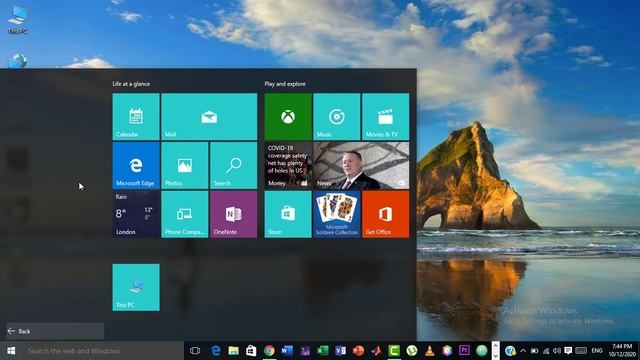Open the touch keyboard icon
This screenshot has height=360, width=640.
pyautogui.click(x=581, y=351)
